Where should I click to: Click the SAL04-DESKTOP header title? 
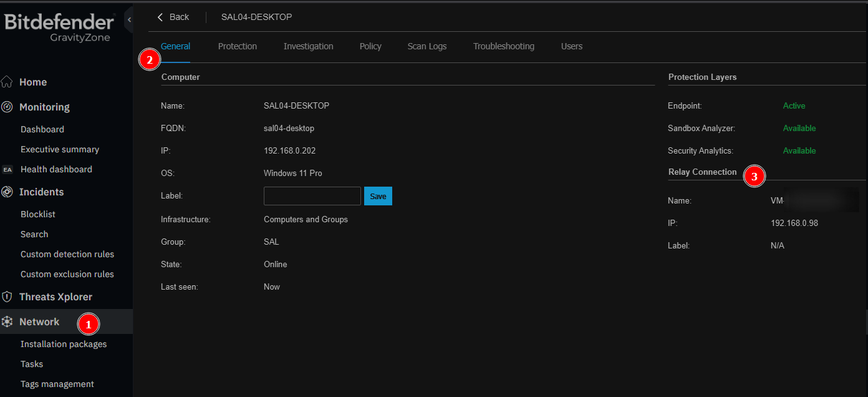[256, 17]
